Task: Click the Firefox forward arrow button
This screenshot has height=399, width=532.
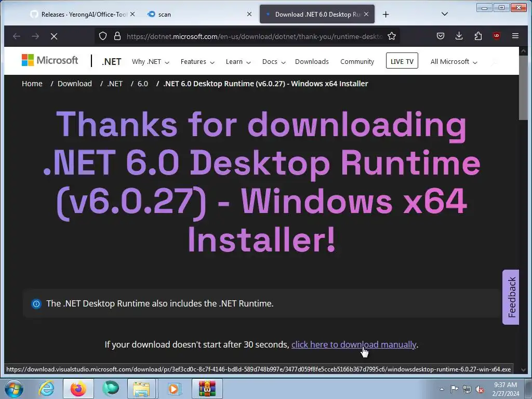Action: coord(35,36)
